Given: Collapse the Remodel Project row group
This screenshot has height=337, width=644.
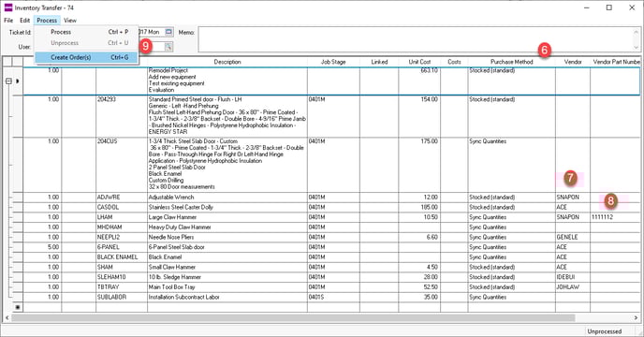Looking at the screenshot, I should [x=8, y=81].
